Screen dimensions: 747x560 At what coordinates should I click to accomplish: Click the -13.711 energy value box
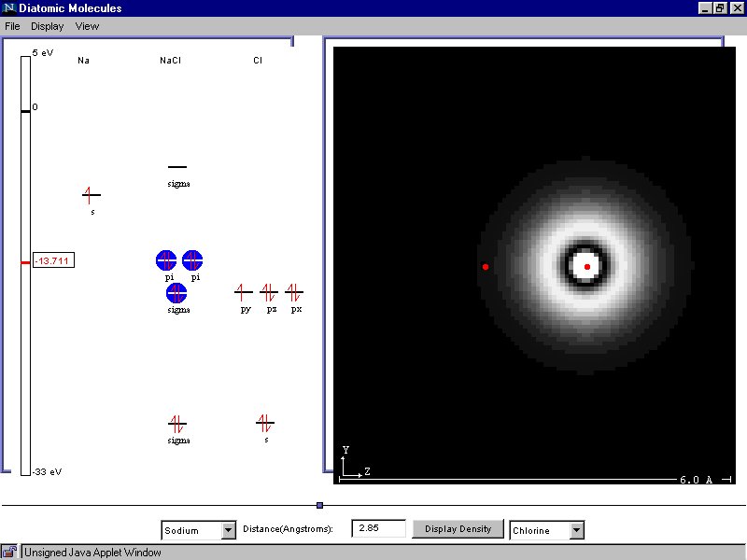pyautogui.click(x=53, y=260)
